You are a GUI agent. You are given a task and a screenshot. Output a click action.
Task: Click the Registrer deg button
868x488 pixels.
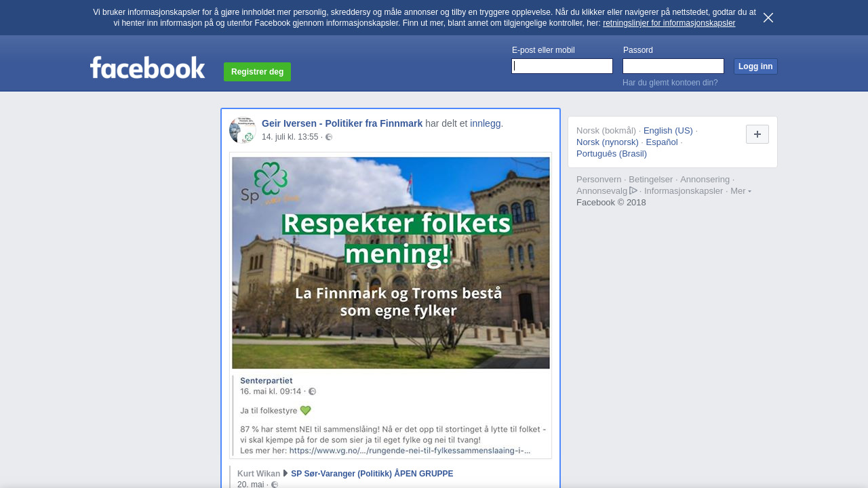tap(257, 72)
